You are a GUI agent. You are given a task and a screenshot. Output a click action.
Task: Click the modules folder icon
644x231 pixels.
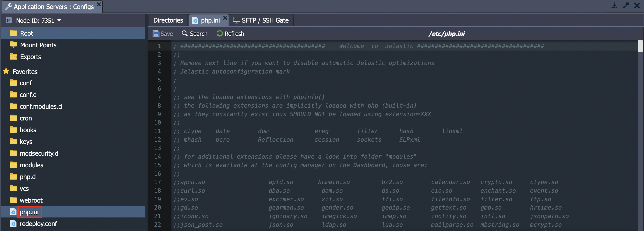click(x=13, y=165)
